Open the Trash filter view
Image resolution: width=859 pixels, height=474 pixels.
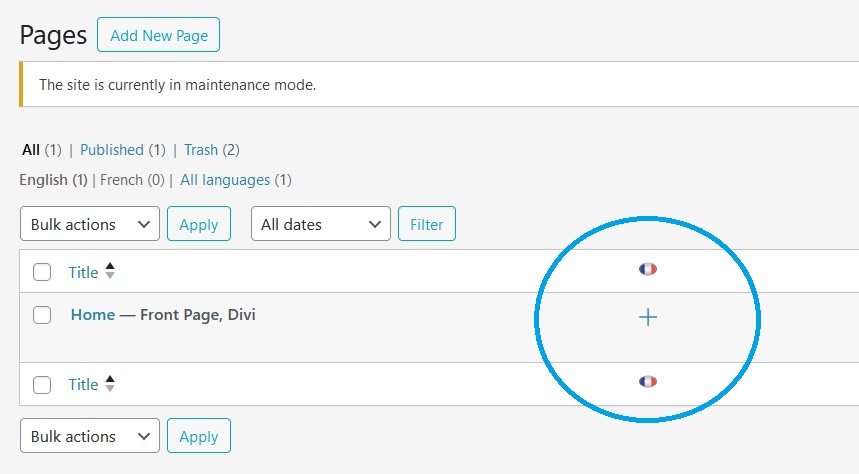tap(201, 150)
